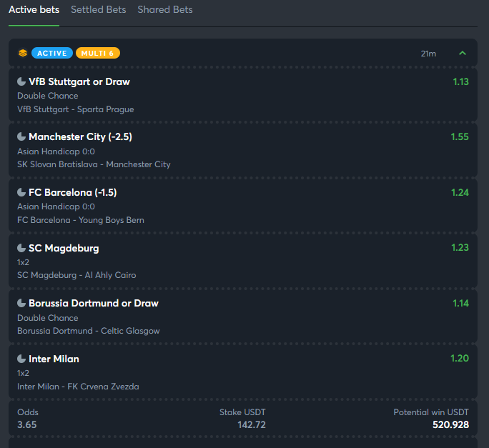Click the total odds 3.65 value
Screen dimensions: 489x448
coord(27,424)
